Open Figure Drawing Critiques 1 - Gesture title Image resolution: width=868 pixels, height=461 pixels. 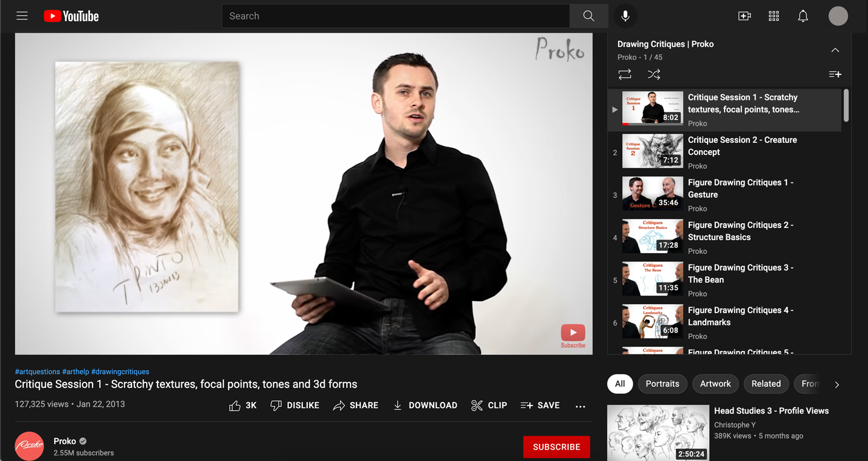(740, 189)
